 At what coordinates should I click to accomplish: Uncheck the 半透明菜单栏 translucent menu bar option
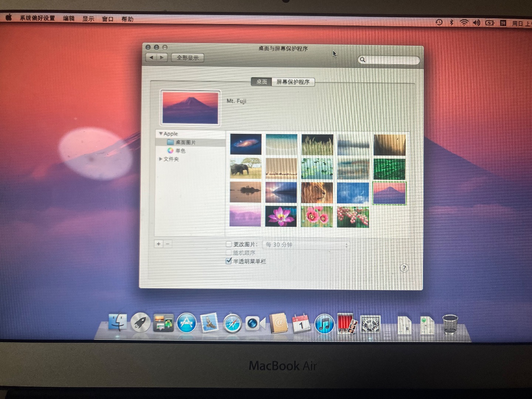(x=228, y=261)
